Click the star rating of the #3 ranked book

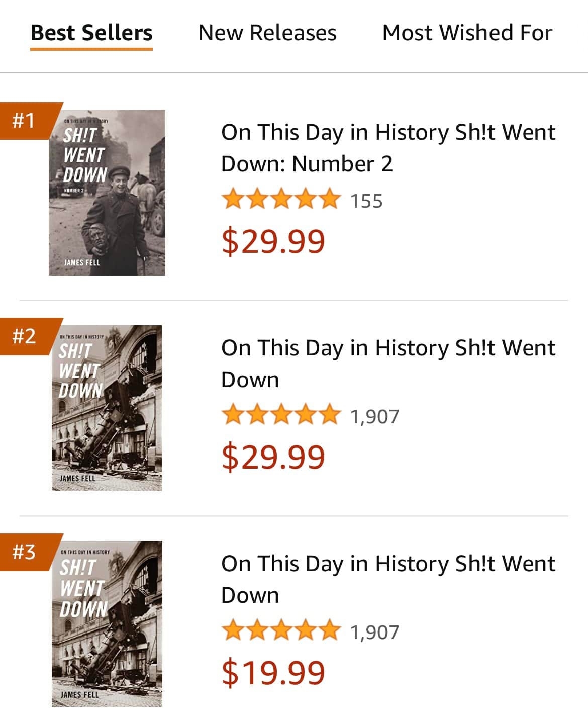[x=281, y=630]
